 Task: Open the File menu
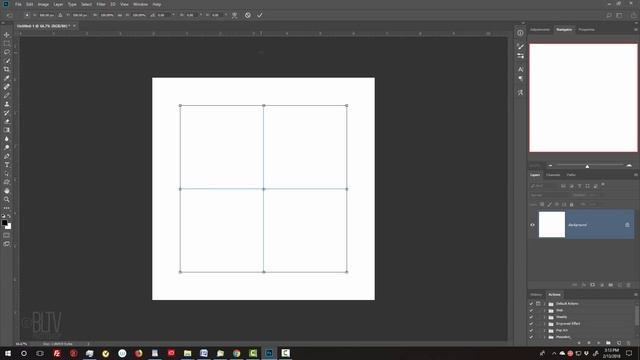pyautogui.click(x=18, y=4)
